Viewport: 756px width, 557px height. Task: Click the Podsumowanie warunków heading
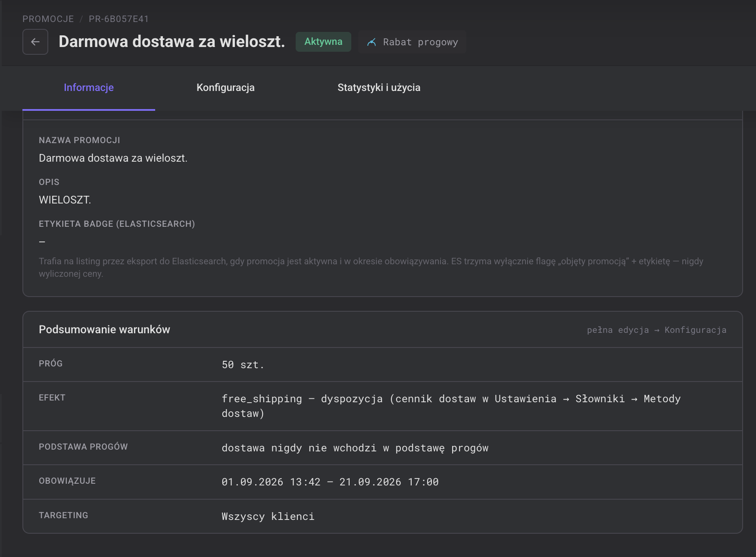click(x=104, y=329)
